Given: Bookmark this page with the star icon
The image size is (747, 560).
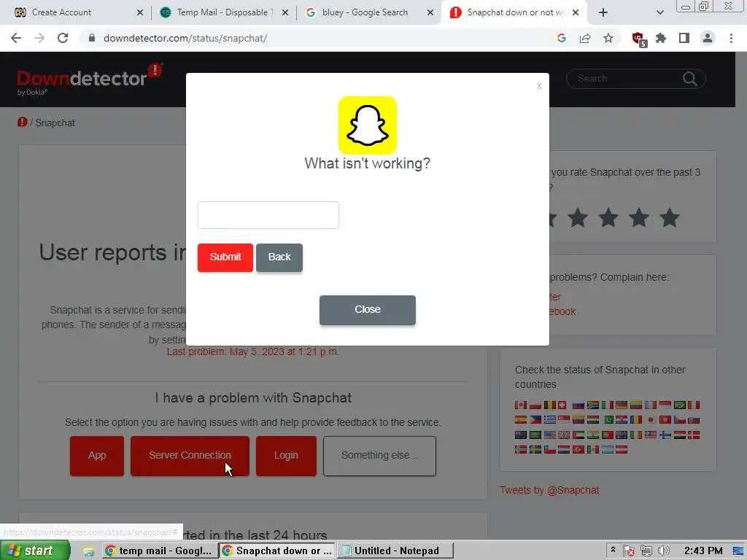Looking at the screenshot, I should pos(608,38).
